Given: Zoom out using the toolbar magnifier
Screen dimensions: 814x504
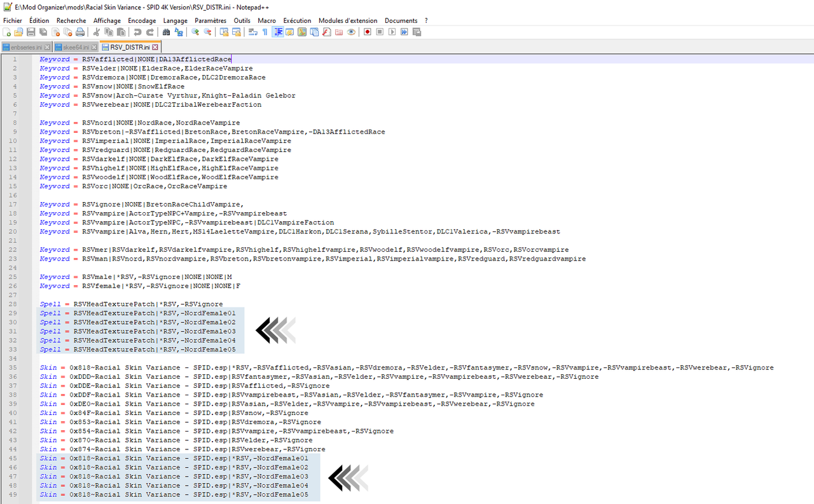Looking at the screenshot, I should 207,32.
